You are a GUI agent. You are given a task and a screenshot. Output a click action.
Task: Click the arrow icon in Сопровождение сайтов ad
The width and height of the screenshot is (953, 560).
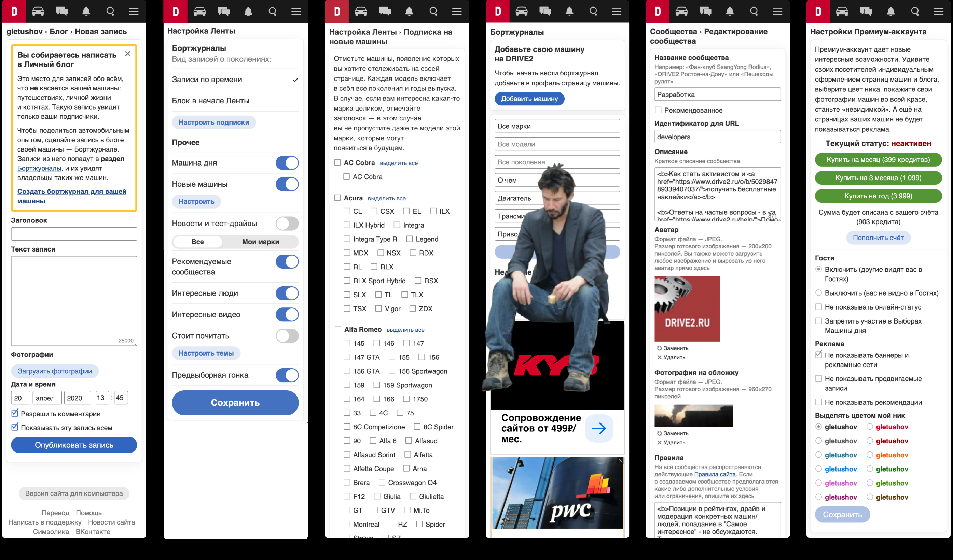(x=599, y=428)
